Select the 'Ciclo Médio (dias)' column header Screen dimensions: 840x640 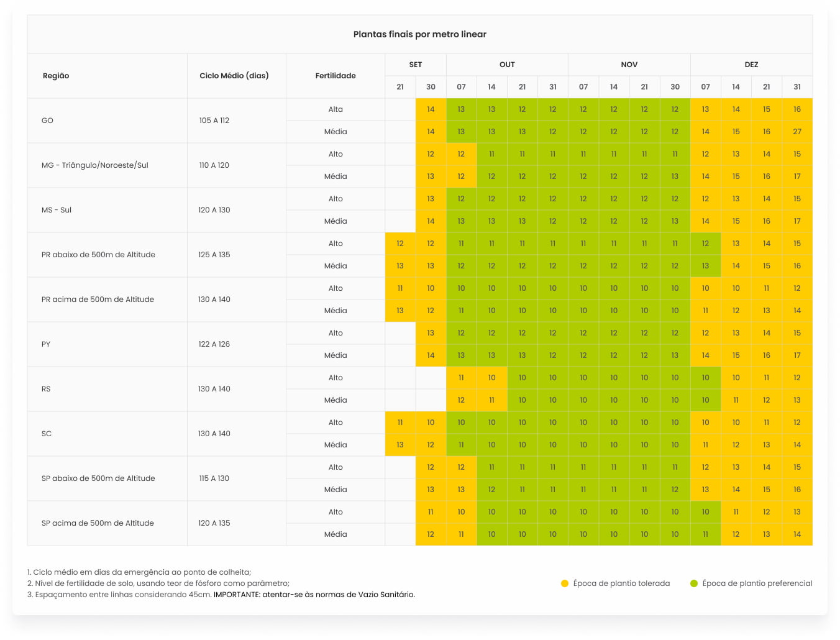[x=234, y=76]
